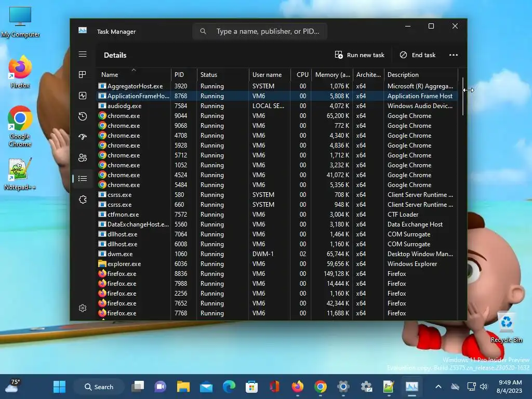Screen dimensions: 532x399
Task: Launch Microsoft Edge from the taskbar
Action: pyautogui.click(x=229, y=387)
